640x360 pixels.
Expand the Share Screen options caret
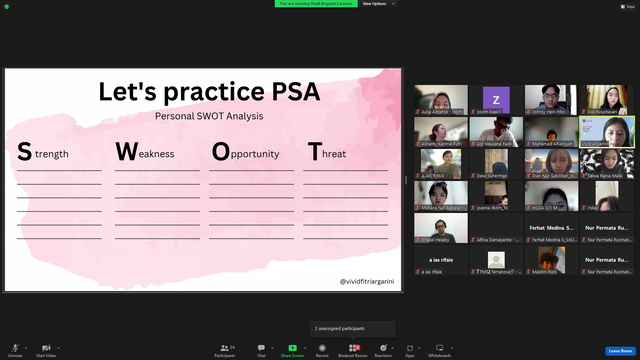(305, 348)
